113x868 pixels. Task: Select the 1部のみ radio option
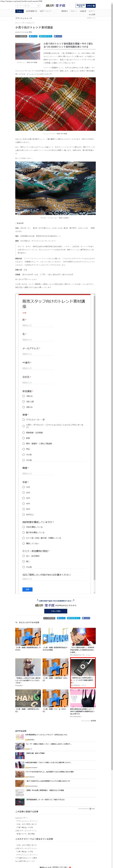(x=24, y=396)
